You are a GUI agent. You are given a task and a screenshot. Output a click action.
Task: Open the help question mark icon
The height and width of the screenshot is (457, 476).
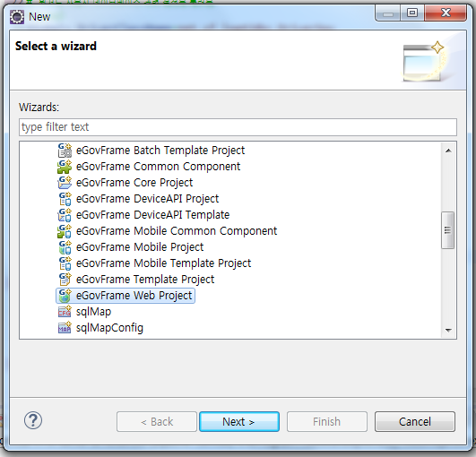point(33,420)
